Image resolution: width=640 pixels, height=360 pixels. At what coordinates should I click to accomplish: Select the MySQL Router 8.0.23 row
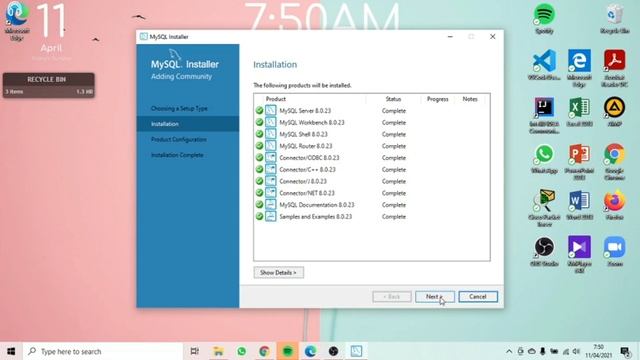click(371, 146)
